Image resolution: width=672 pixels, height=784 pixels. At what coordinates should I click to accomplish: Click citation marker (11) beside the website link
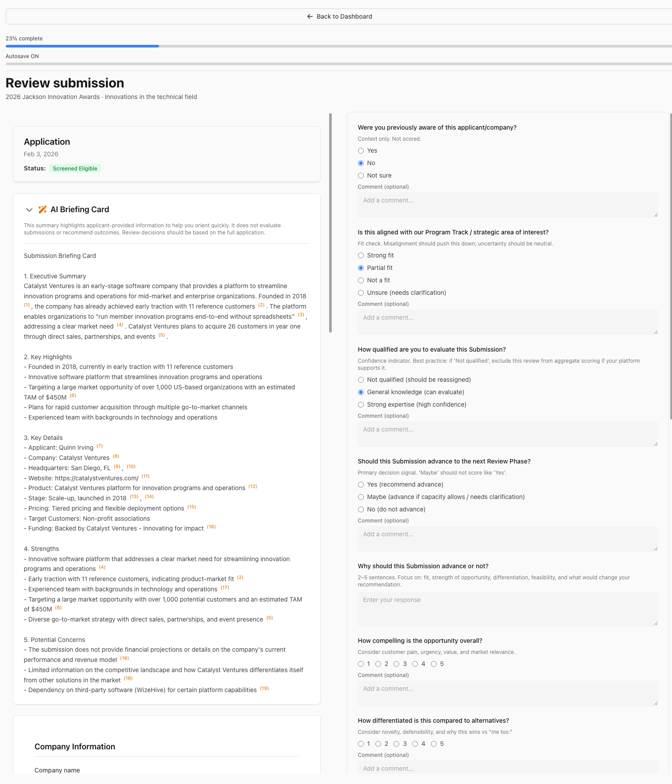145,476
